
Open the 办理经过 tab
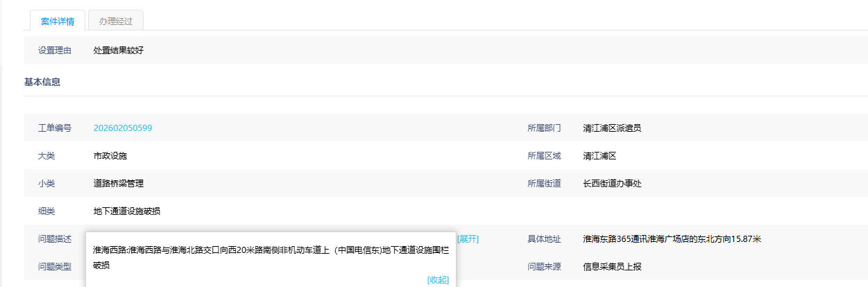pos(115,21)
